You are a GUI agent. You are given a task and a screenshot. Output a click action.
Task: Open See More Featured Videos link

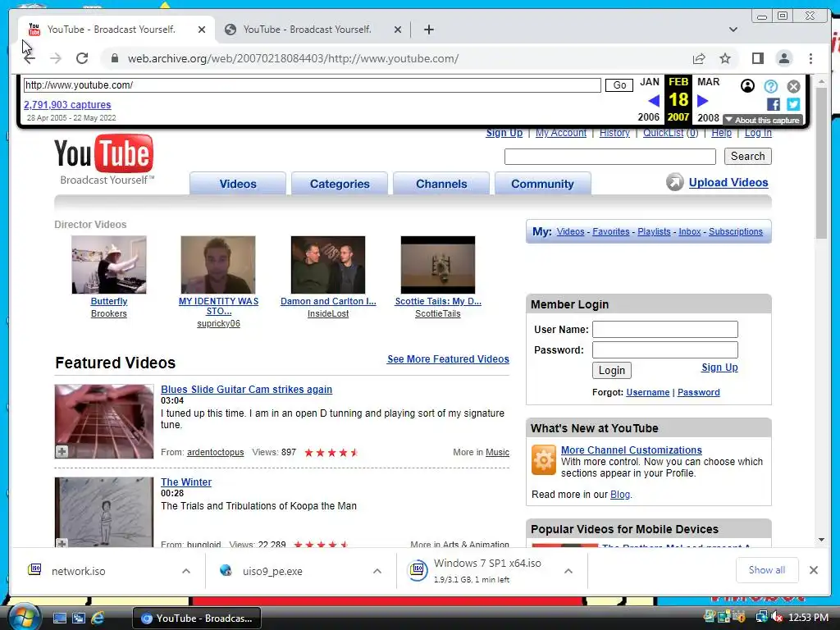click(x=449, y=359)
